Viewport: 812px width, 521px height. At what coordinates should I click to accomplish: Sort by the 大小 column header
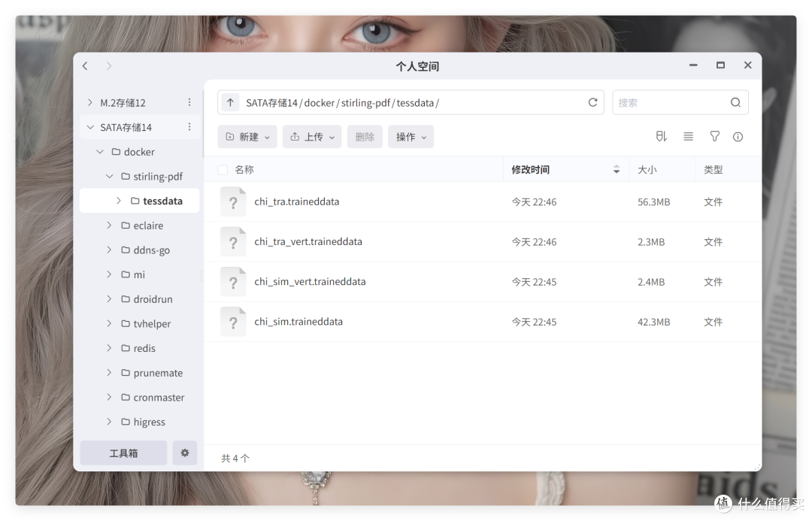(x=647, y=170)
